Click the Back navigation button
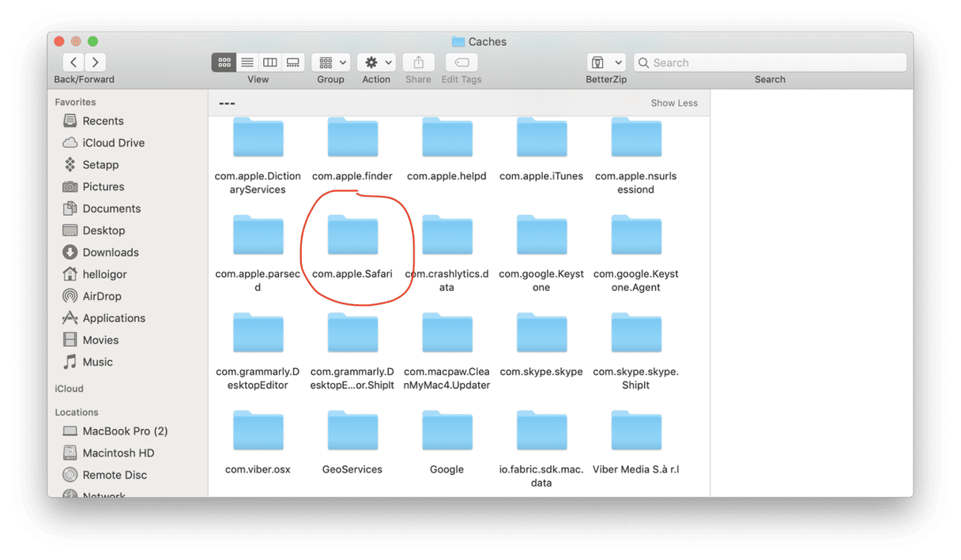This screenshot has height=560, width=961. point(73,62)
